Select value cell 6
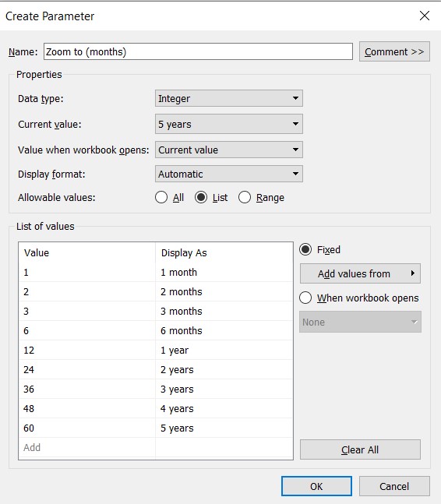 86,330
